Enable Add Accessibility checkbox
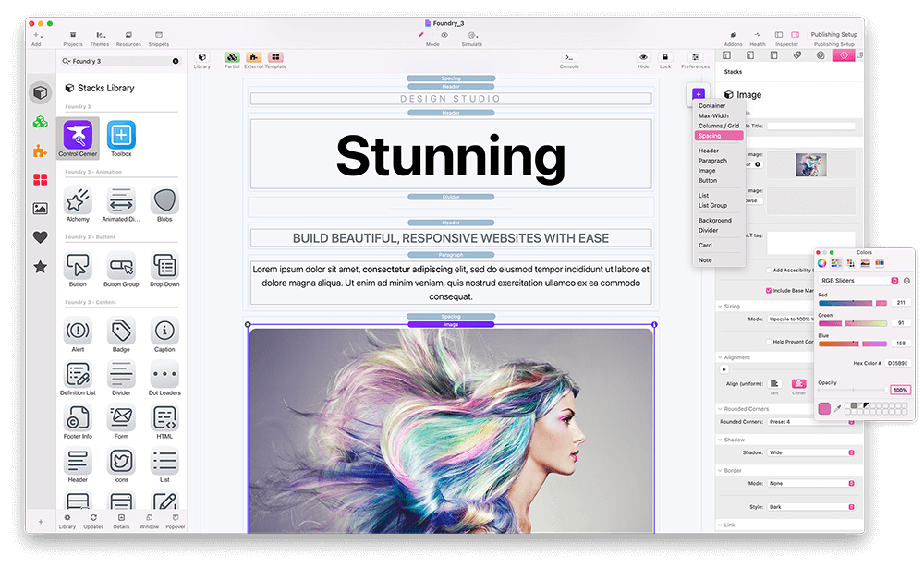 pyautogui.click(x=769, y=271)
